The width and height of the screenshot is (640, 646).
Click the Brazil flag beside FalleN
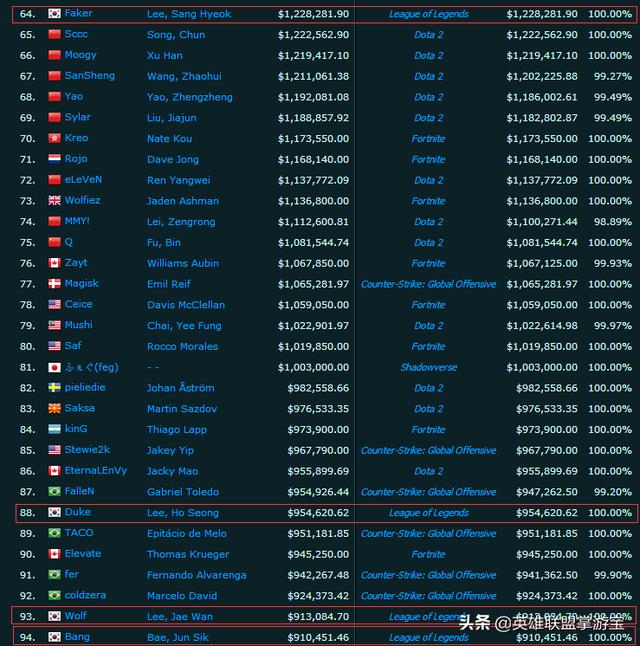[x=54, y=491]
